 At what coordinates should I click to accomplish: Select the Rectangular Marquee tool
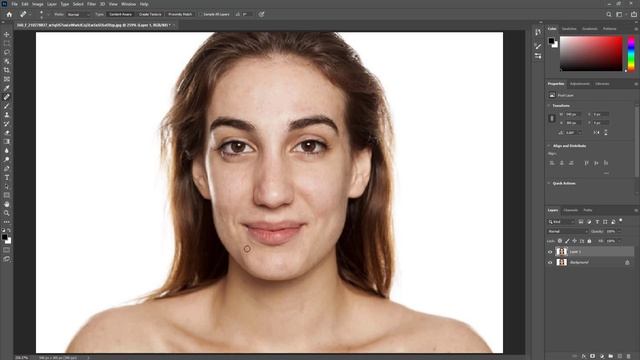[x=7, y=43]
